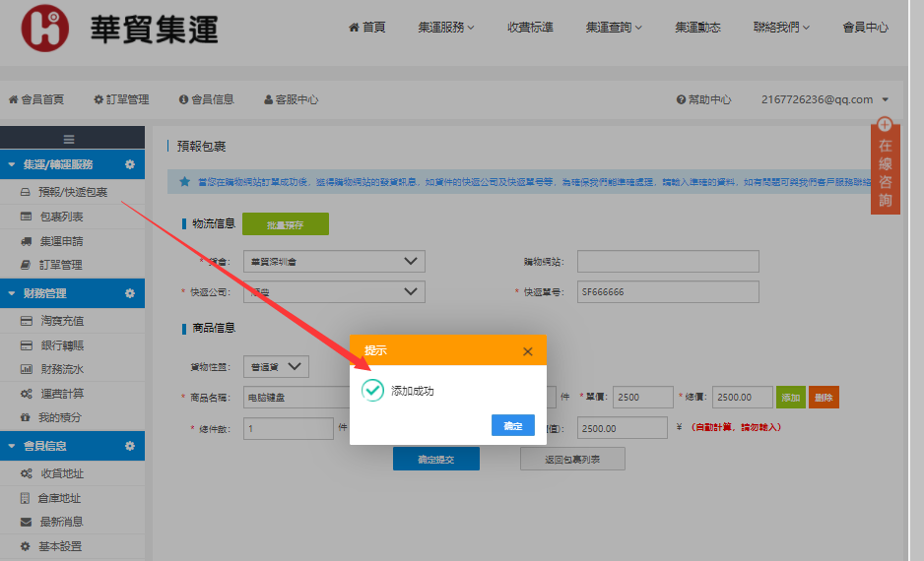Open the 在線咨詢 online chat widget

click(885, 165)
